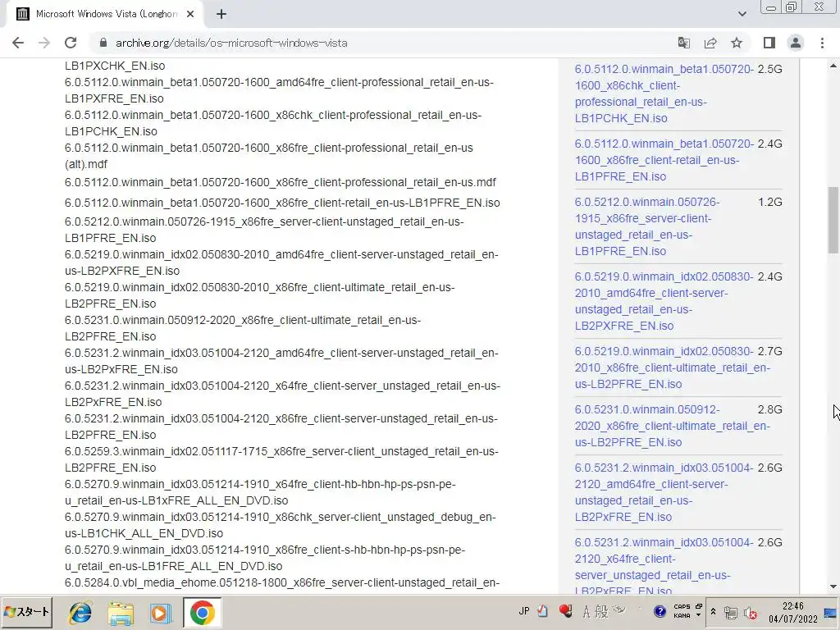Click the IME checklist document icon
The image size is (840, 630).
(x=543, y=611)
